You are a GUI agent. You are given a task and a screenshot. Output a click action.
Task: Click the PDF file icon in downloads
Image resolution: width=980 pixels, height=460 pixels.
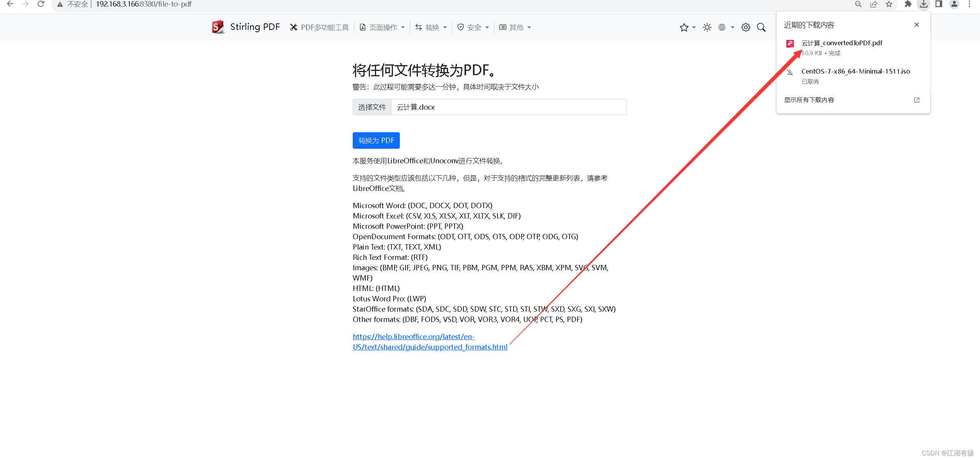click(790, 43)
